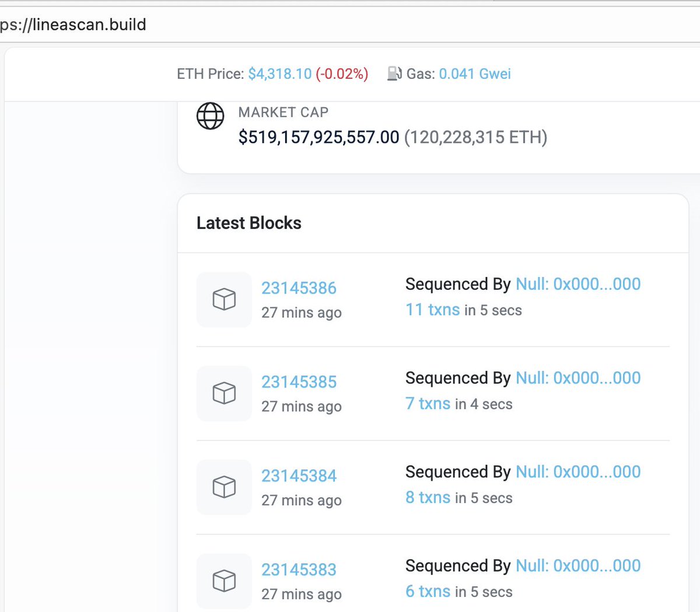View the 8 txns of block 23145384
The height and width of the screenshot is (612, 700).
coord(428,498)
